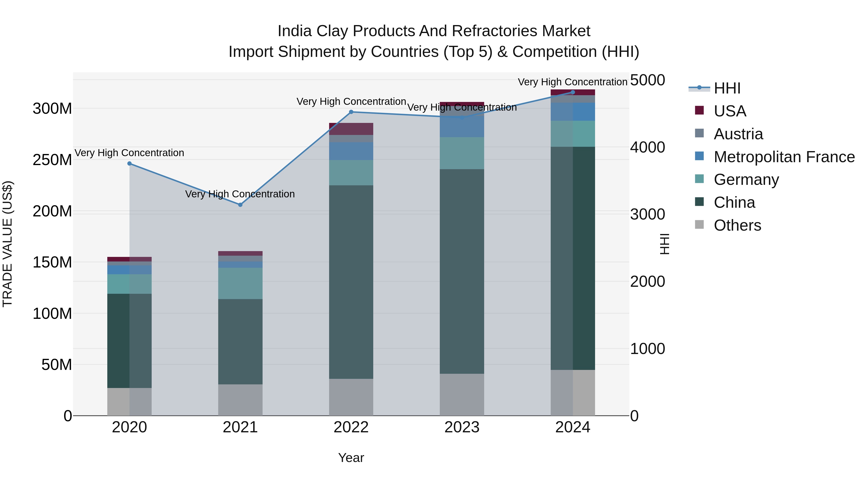Viewport: 868px width, 488px height.
Task: Click the 2023 Very High Concentration annotation
Action: coord(462,107)
